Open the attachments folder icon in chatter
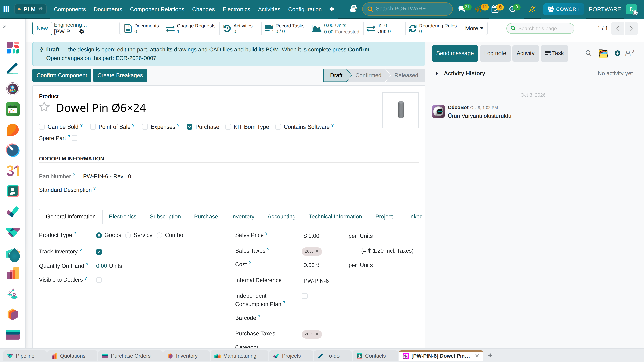This screenshot has height=362, width=644. 603,53
